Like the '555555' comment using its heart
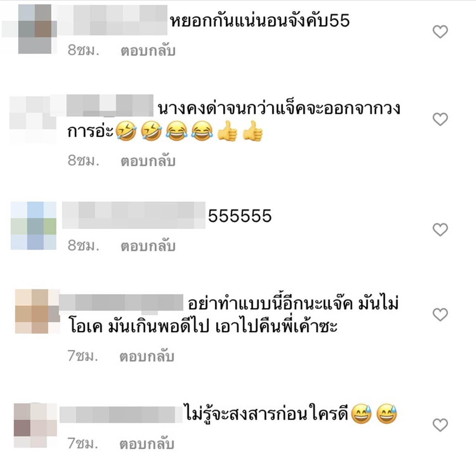This screenshot has width=476, height=472. click(440, 230)
